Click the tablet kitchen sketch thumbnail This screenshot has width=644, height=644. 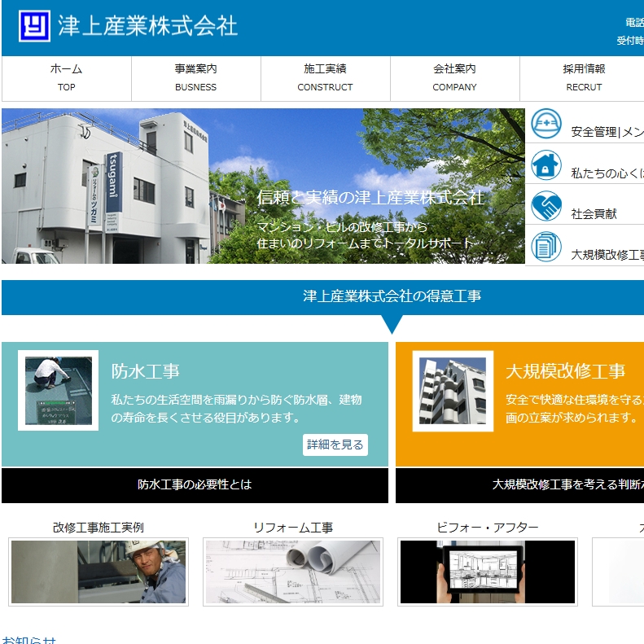(488, 572)
